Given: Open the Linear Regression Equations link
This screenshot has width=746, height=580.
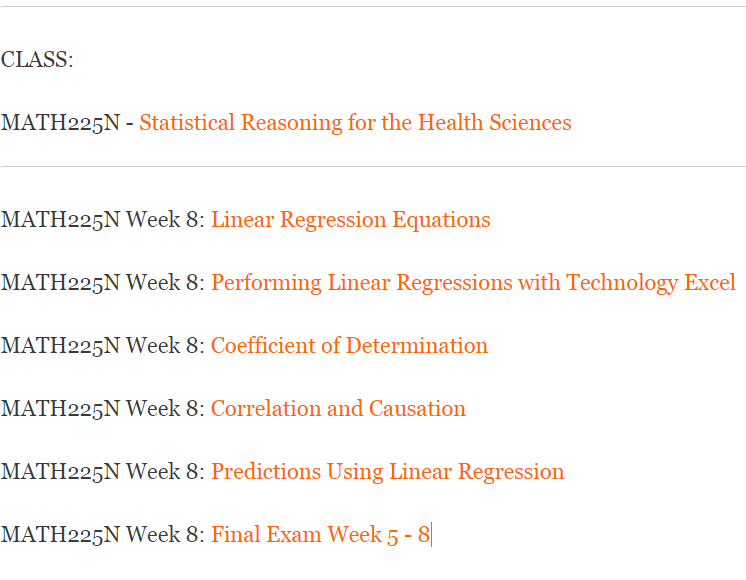Looking at the screenshot, I should tap(350, 220).
